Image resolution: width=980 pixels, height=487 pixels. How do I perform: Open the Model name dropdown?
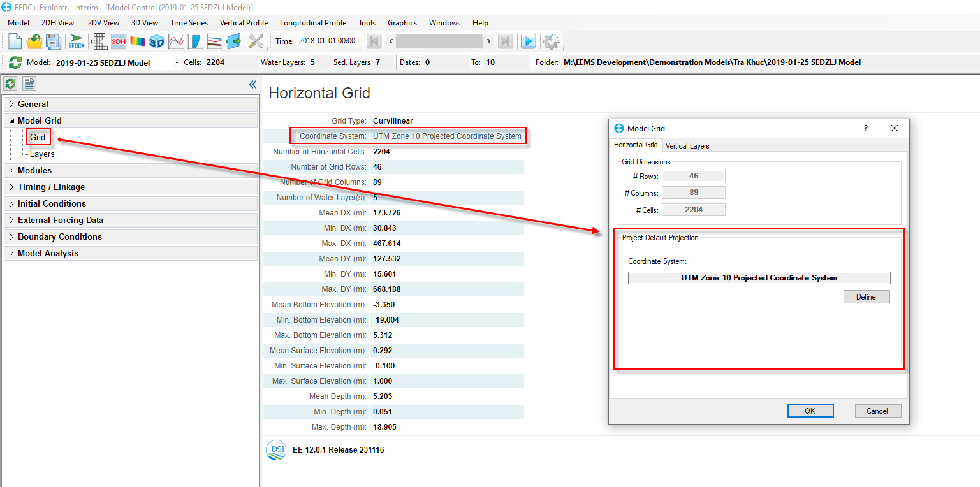tap(177, 63)
